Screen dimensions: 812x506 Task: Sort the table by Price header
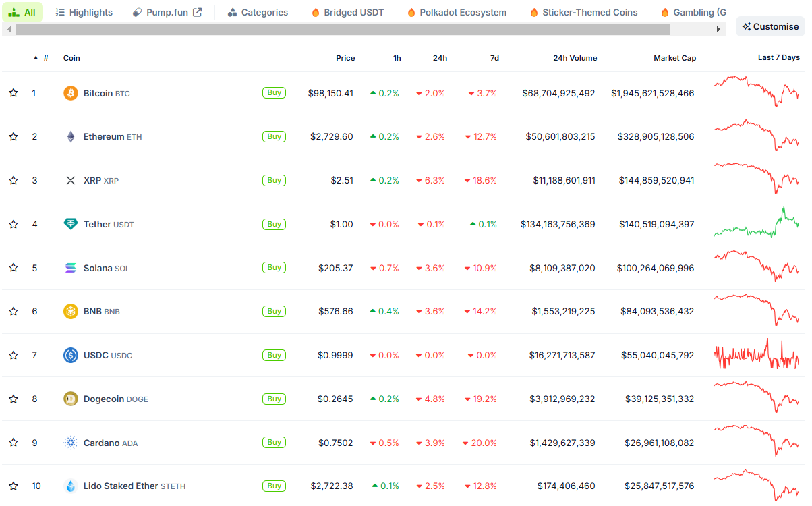click(345, 58)
